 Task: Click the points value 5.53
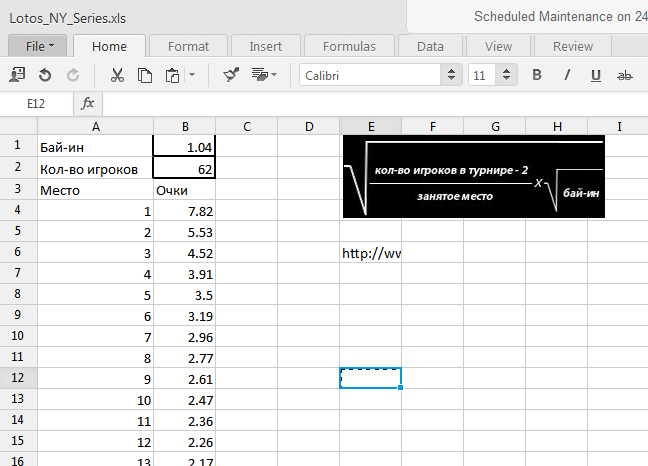[x=184, y=231]
